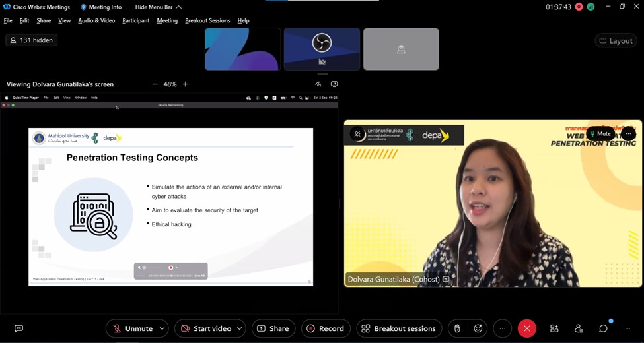This screenshot has height=343, width=644.
Task: Open the reactions emoji picker
Action: (x=478, y=328)
